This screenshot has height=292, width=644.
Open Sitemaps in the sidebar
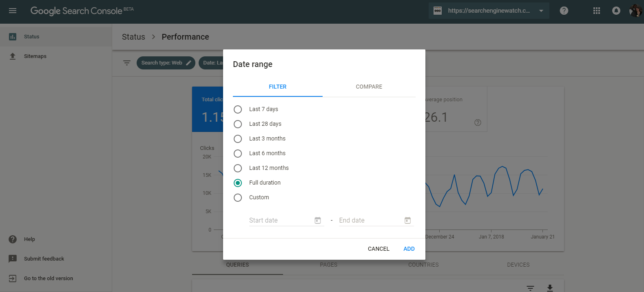point(35,56)
